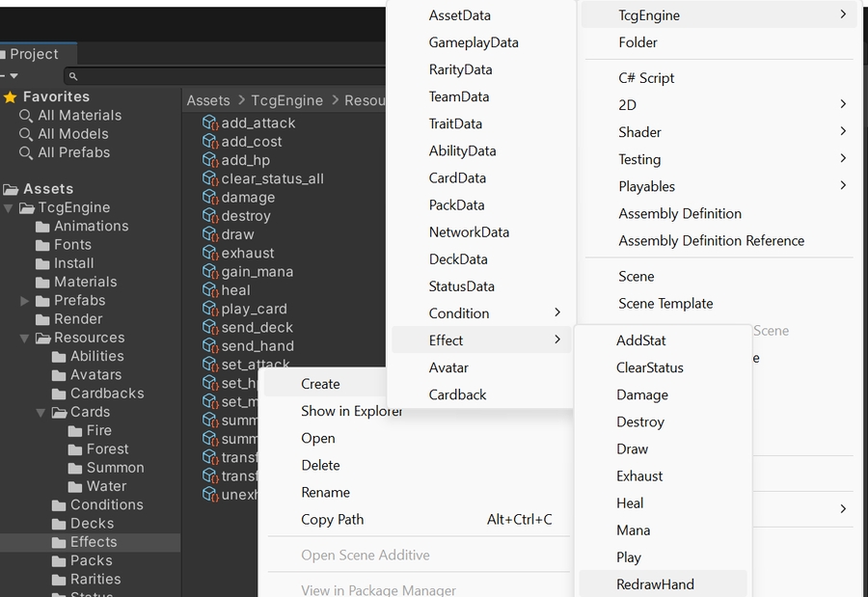Collapse the Resources folder arrow
868x597 pixels.
[x=25, y=339]
